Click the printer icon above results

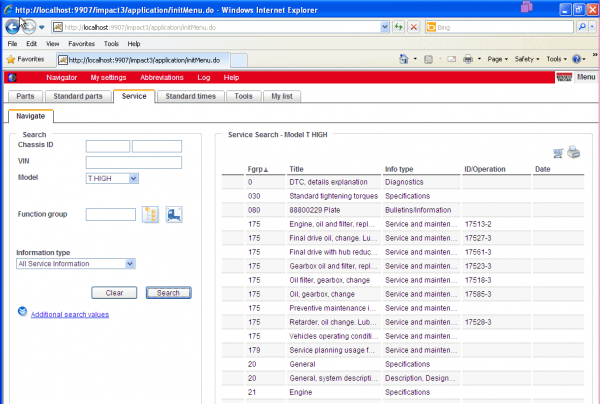(x=573, y=152)
